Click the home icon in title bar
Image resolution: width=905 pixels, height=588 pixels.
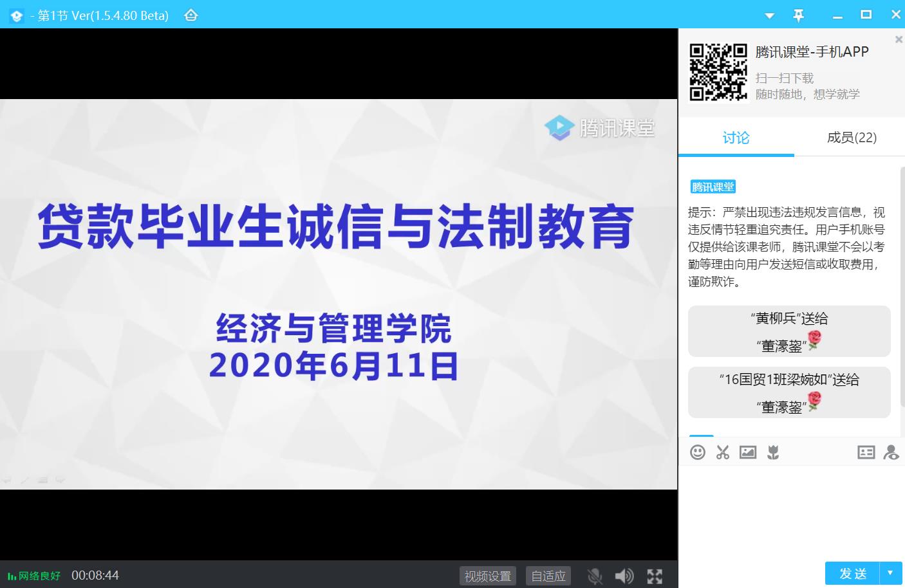(191, 15)
